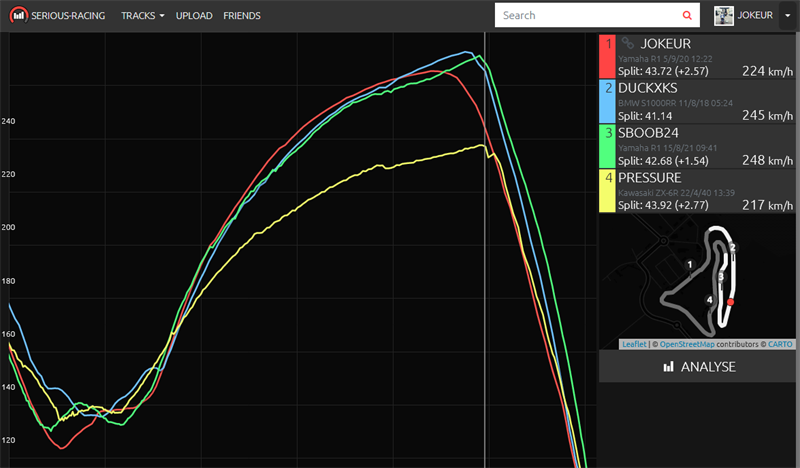Expand the user account dropdown arrow
The height and width of the screenshot is (468, 800).
tap(787, 16)
